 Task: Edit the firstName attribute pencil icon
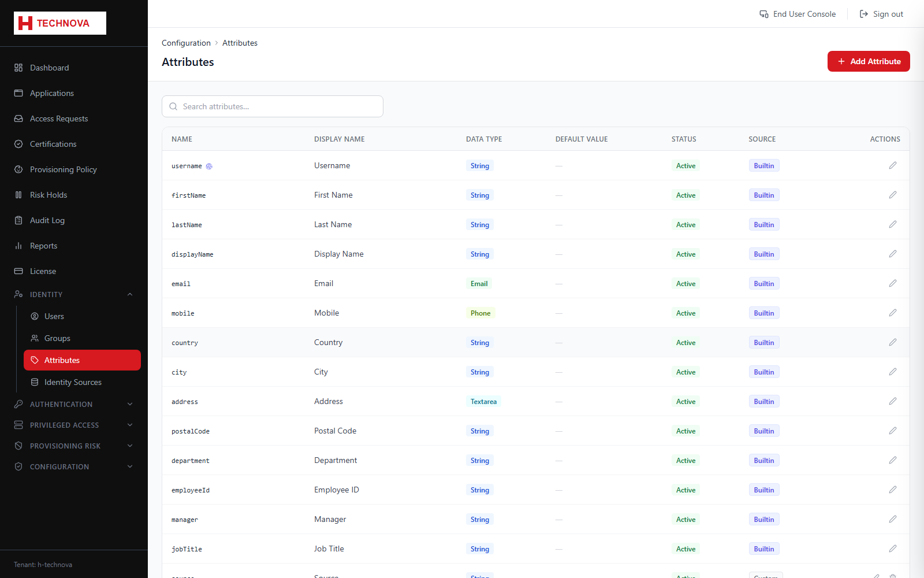(x=893, y=195)
